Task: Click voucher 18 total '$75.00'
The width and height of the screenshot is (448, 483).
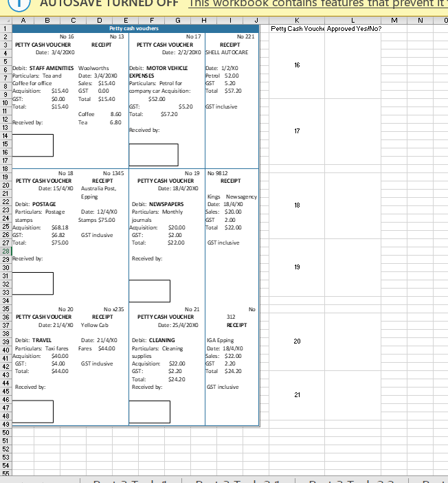Action: 60,243
